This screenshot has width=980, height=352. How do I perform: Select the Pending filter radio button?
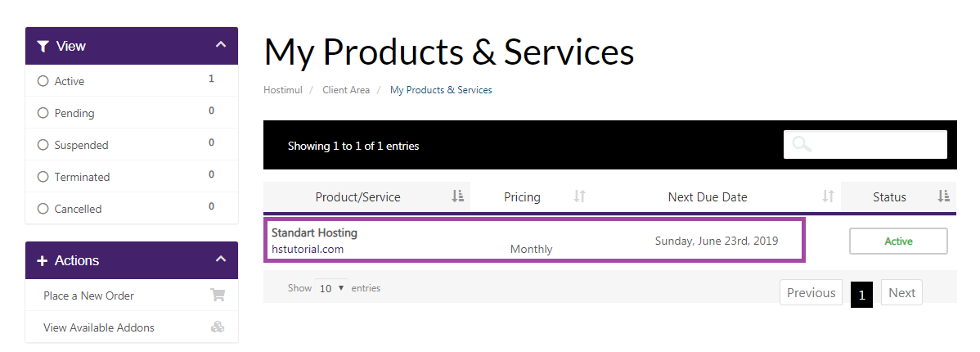tap(43, 113)
